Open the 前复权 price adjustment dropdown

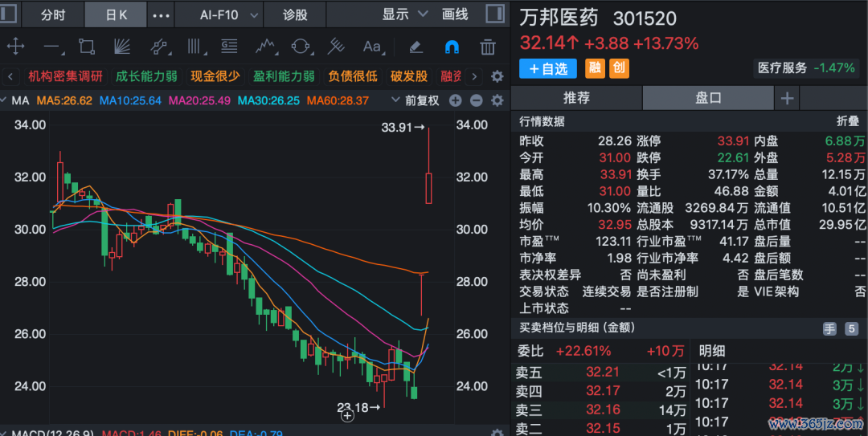coord(416,100)
